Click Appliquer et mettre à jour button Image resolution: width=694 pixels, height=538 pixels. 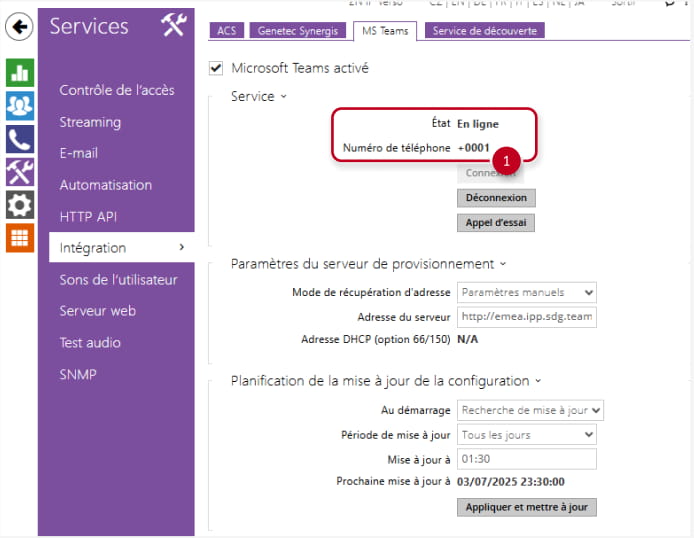pyautogui.click(x=527, y=507)
